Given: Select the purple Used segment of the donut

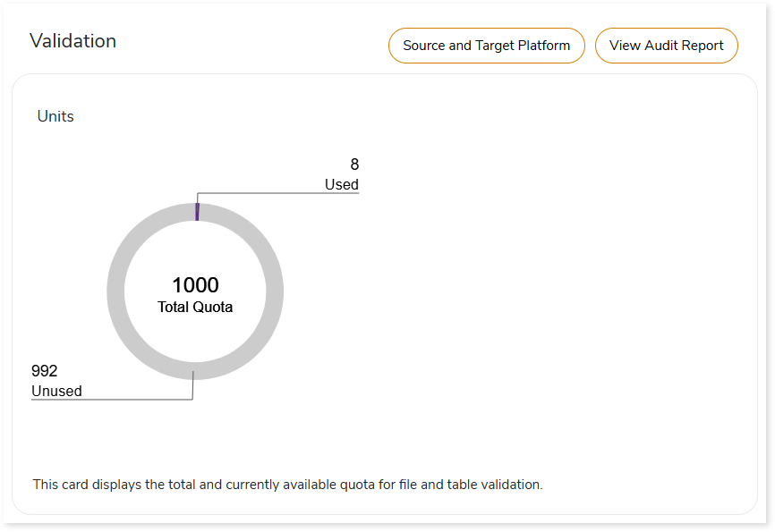Looking at the screenshot, I should point(196,211).
